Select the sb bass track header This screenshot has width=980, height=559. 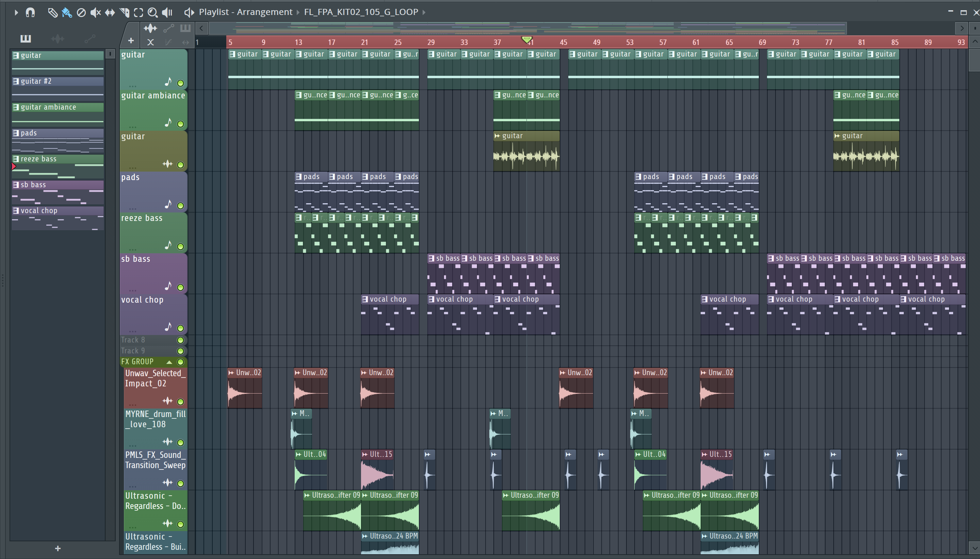[153, 273]
